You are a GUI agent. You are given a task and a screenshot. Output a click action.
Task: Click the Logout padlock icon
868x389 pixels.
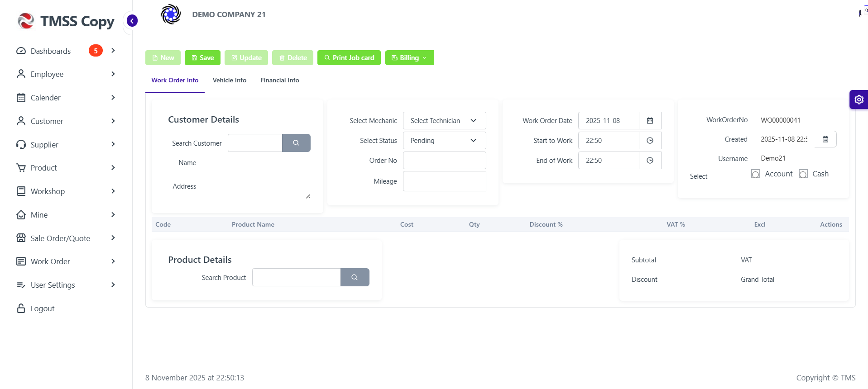[21, 308]
